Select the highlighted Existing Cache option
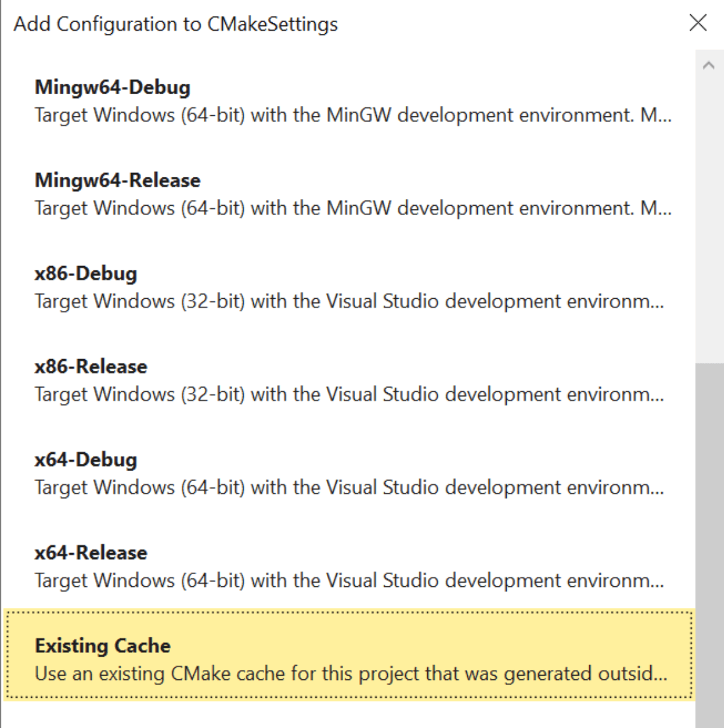Viewport: 724px width, 728px height. coord(102,645)
